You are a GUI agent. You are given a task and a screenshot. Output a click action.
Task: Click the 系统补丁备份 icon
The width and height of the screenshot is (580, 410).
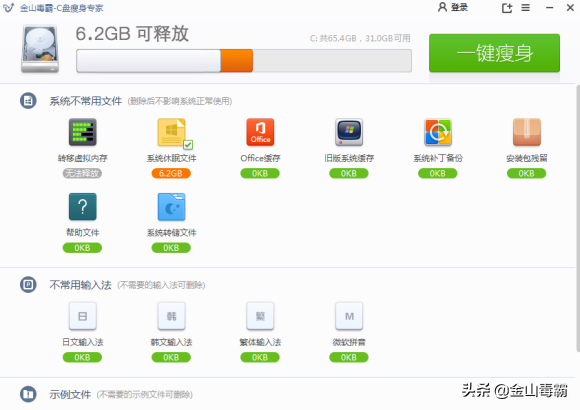click(438, 132)
